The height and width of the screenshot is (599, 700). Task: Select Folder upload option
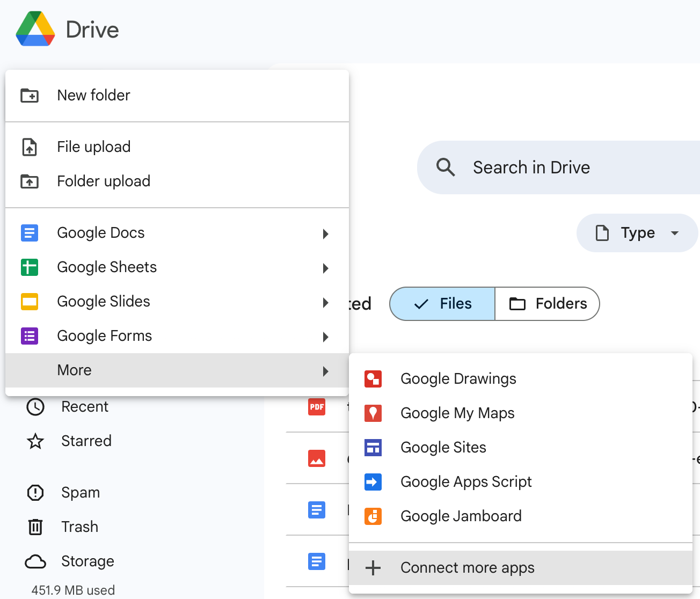pyautogui.click(x=103, y=181)
